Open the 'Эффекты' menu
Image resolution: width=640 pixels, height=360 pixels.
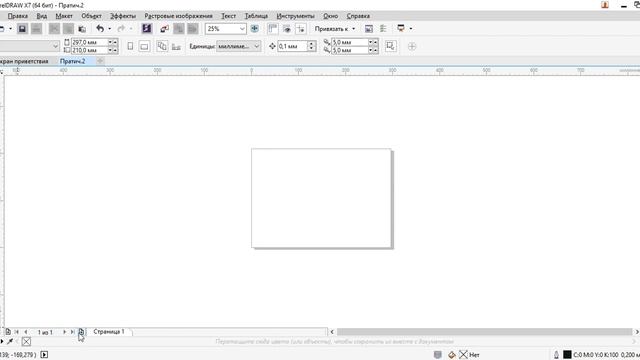click(123, 16)
